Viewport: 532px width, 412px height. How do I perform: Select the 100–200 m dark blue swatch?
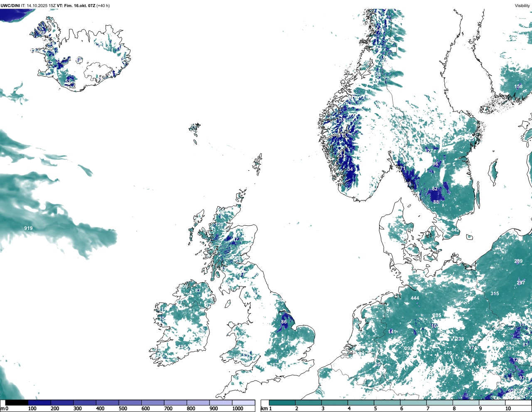40,402
